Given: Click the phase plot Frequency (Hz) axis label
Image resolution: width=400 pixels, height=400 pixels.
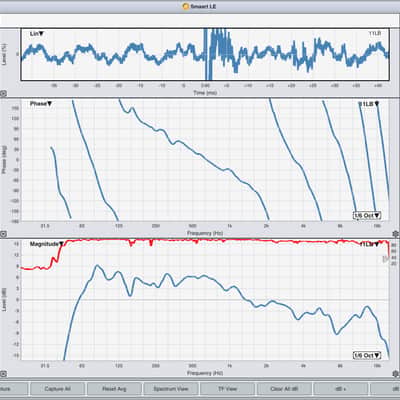Looking at the screenshot, I should tap(205, 233).
